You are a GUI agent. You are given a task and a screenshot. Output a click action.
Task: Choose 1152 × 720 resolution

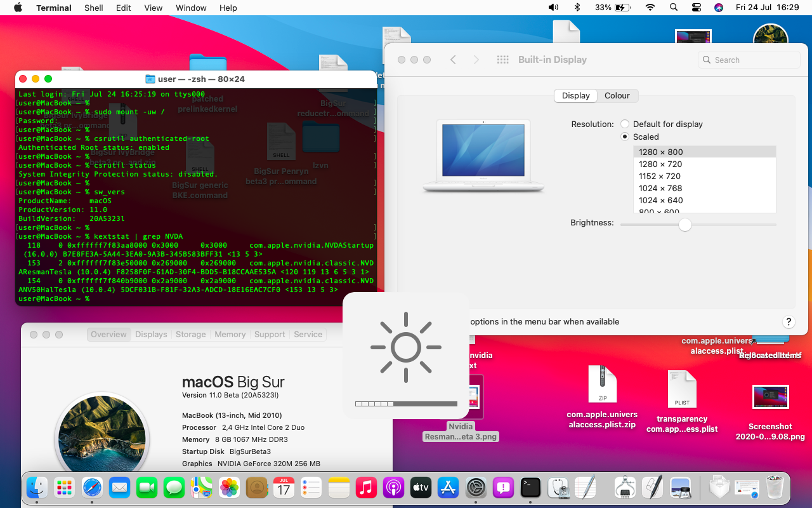tap(705, 176)
